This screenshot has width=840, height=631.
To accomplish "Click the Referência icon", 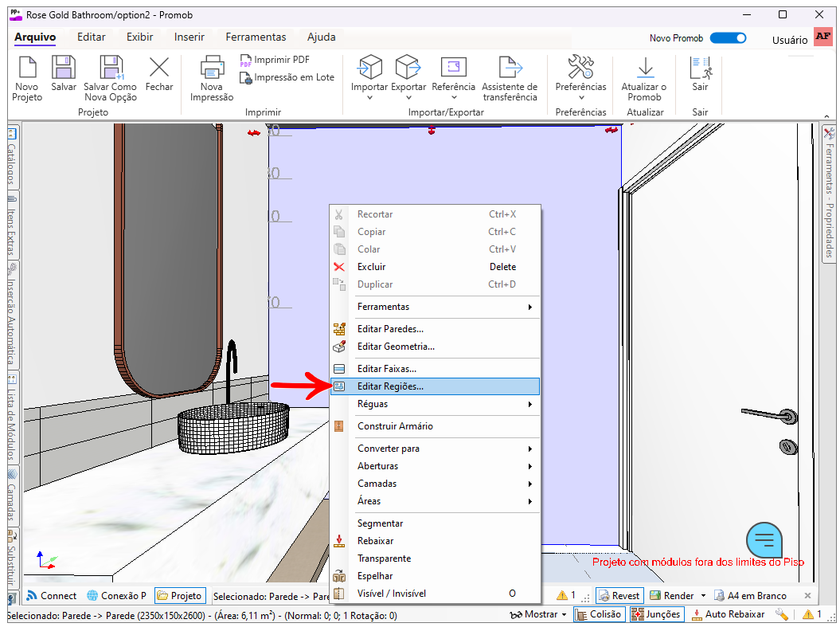I will click(453, 67).
